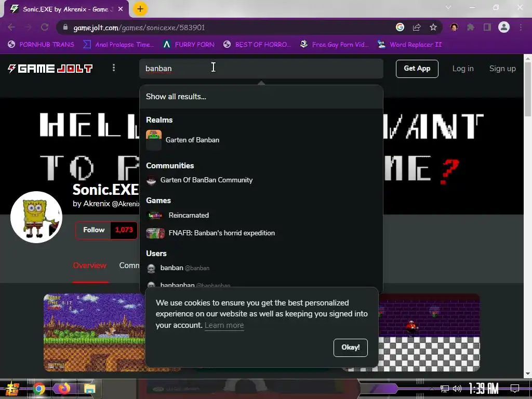Open the Learn more cookie link
The width and height of the screenshot is (532, 399).
click(224, 325)
